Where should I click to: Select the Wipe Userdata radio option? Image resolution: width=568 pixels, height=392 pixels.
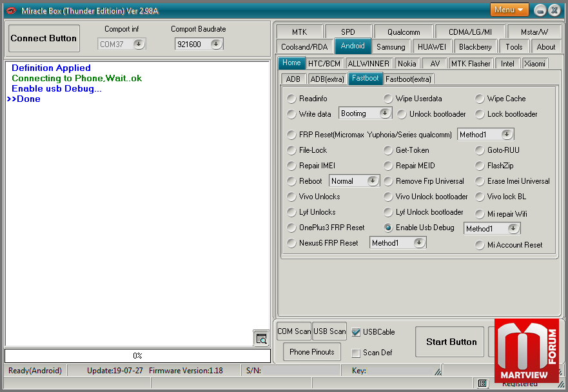(x=388, y=99)
